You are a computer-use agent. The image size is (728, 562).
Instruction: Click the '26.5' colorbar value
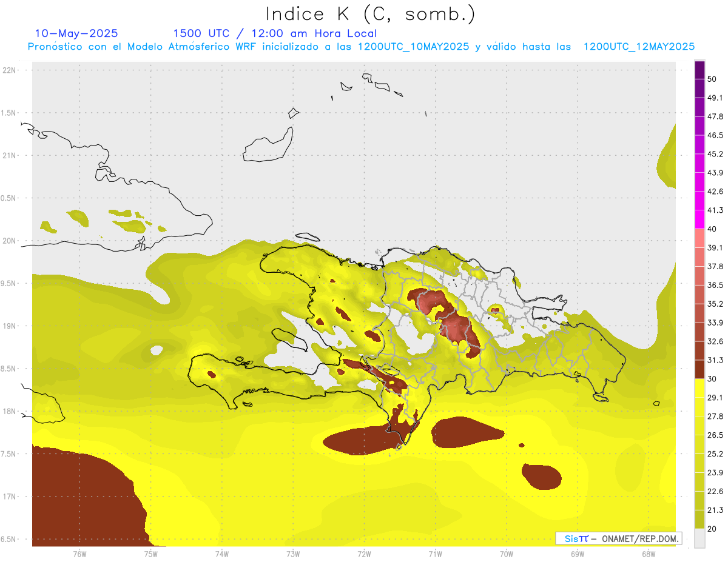coord(715,435)
